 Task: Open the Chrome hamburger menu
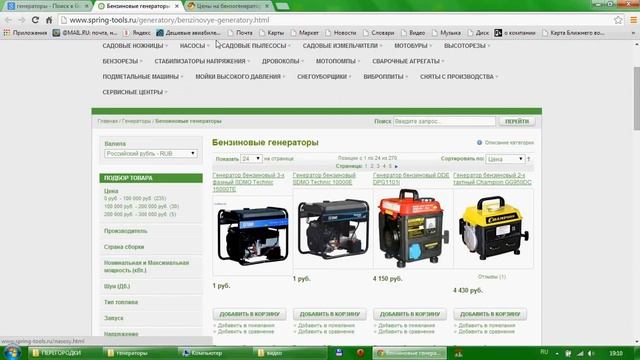(x=633, y=20)
